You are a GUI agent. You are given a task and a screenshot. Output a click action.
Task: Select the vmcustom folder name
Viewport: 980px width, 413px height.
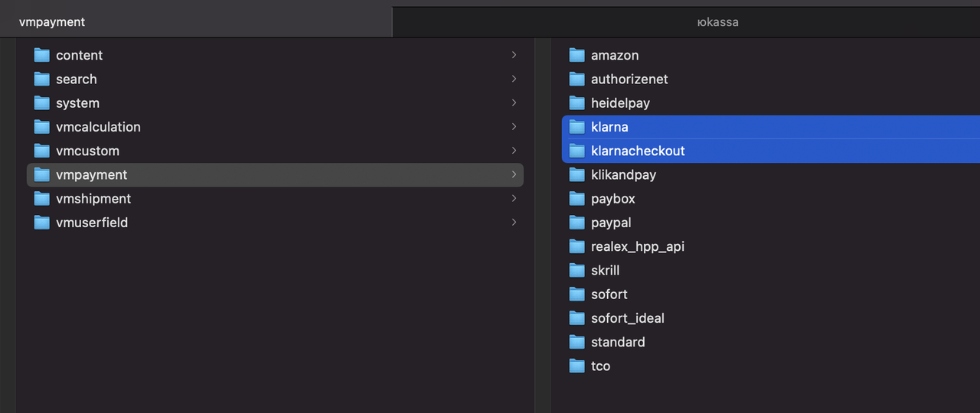(87, 151)
